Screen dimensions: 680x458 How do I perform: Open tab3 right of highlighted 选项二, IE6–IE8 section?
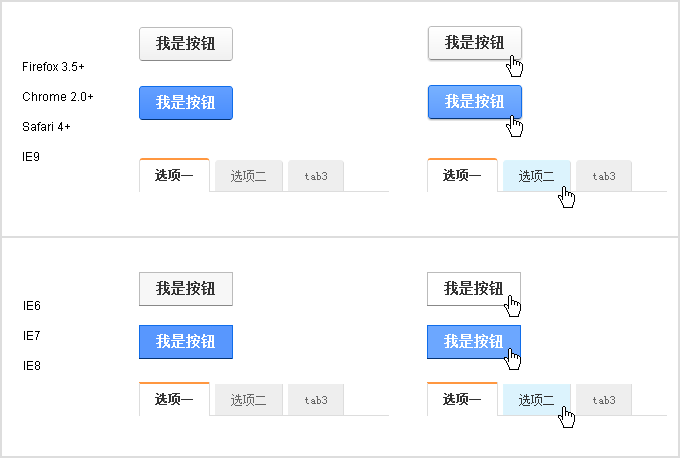tap(604, 400)
